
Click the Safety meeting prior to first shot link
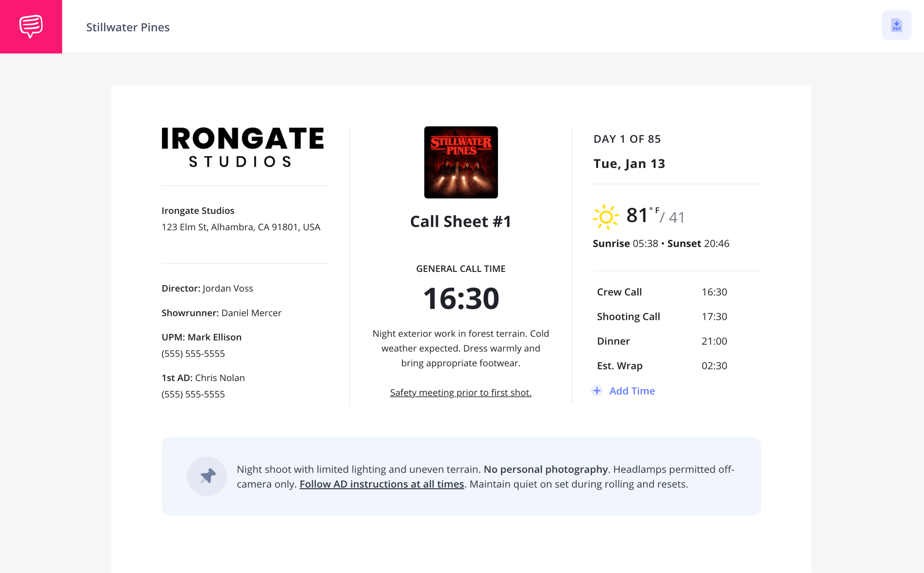click(x=460, y=393)
